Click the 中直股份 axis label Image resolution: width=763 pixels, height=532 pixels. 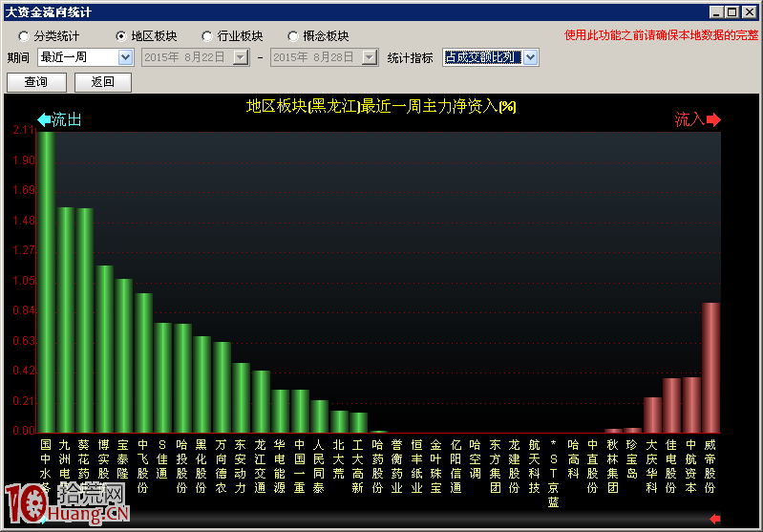click(x=593, y=466)
